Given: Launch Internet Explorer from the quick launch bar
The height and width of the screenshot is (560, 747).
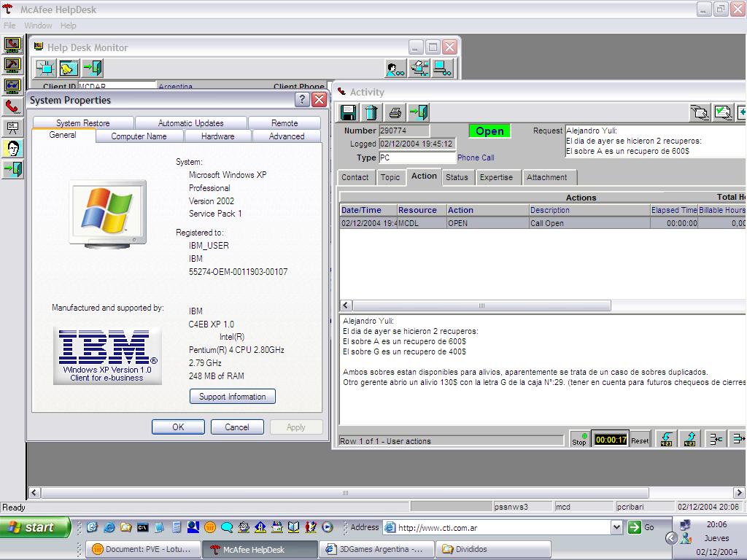Looking at the screenshot, I should (x=109, y=527).
